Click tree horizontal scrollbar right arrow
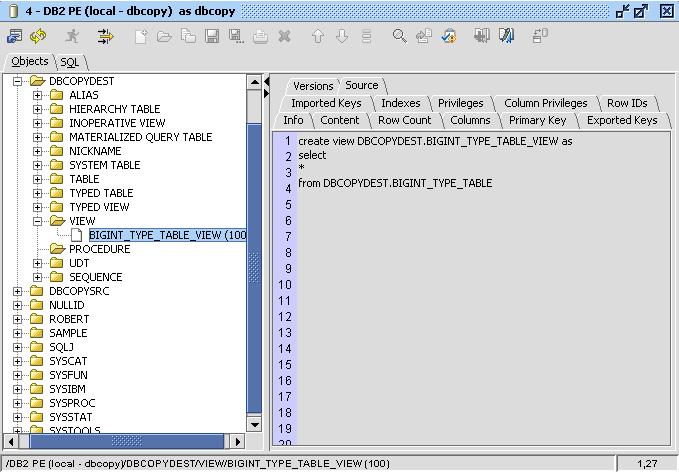The height and width of the screenshot is (472, 679). [237, 442]
